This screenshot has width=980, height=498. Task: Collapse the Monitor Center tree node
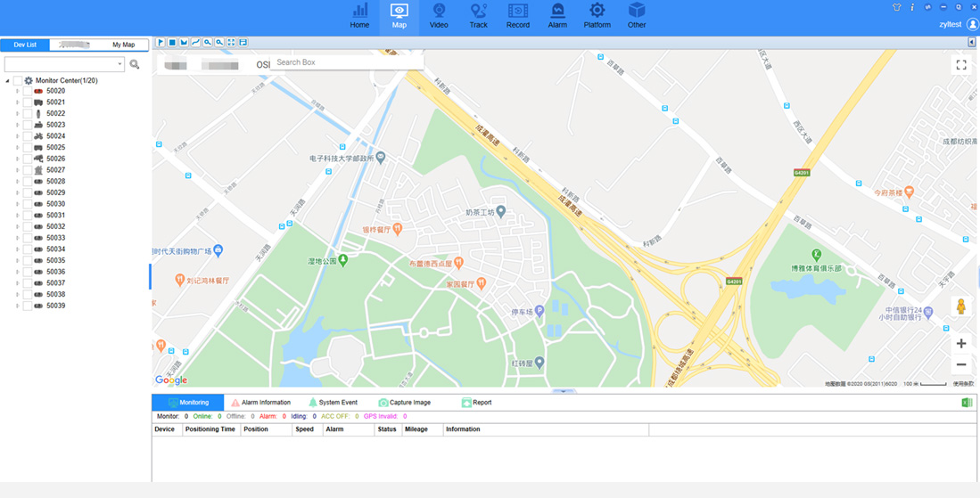click(8, 81)
